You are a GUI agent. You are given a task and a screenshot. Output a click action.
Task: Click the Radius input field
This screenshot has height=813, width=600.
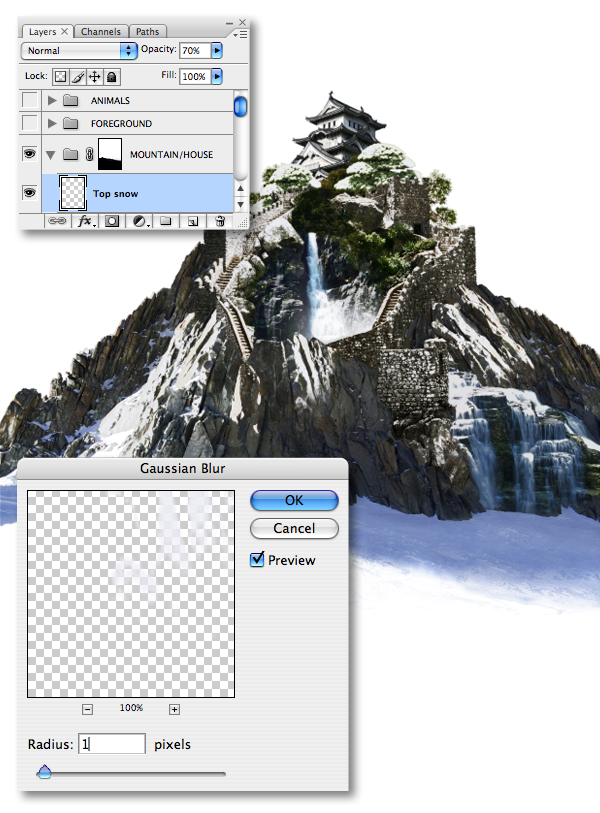(x=112, y=744)
